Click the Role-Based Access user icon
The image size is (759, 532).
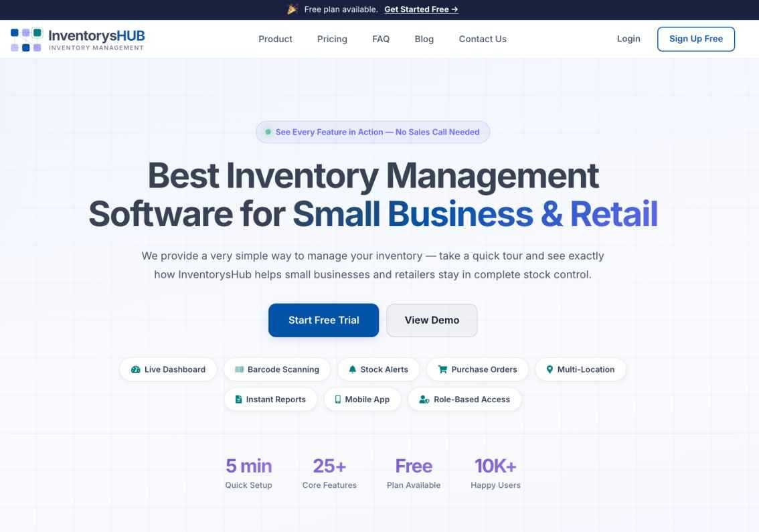424,400
